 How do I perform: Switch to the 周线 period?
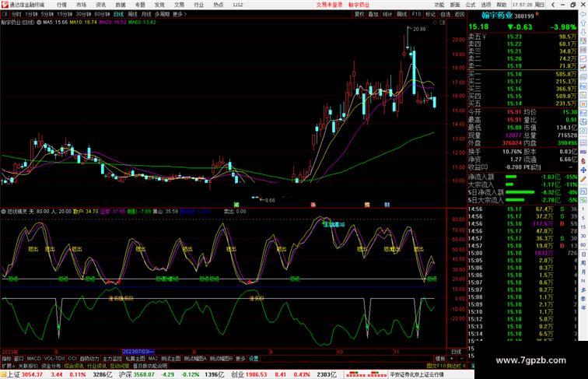[x=133, y=14]
